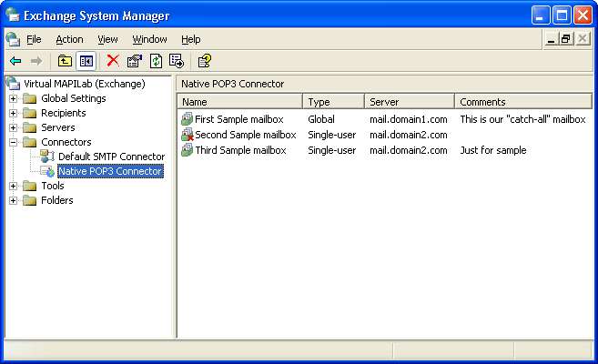
Task: Click the catch-all mailbox comment text
Action: (x=522, y=119)
